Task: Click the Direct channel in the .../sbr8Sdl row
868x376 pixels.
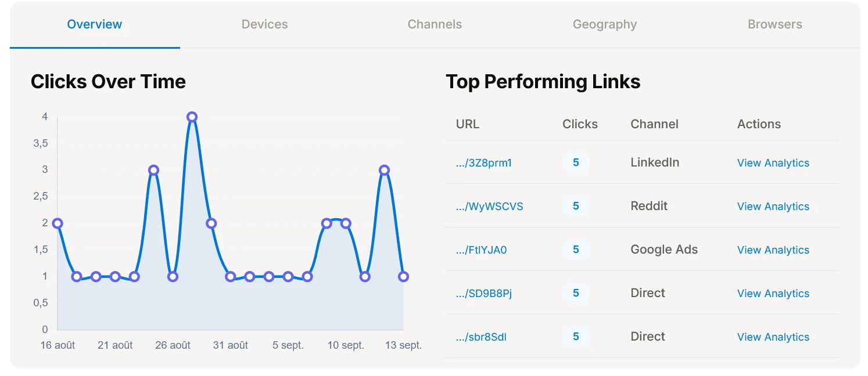Action: click(648, 337)
